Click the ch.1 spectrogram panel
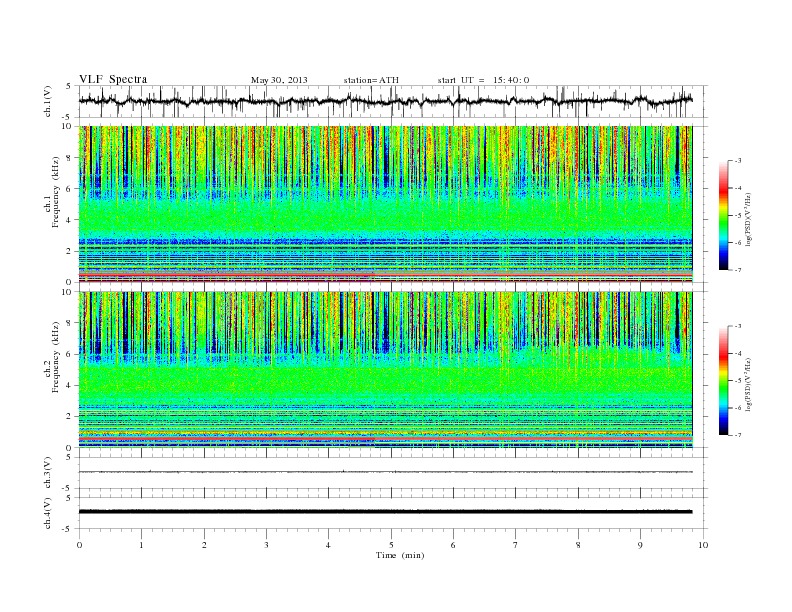 click(x=385, y=204)
